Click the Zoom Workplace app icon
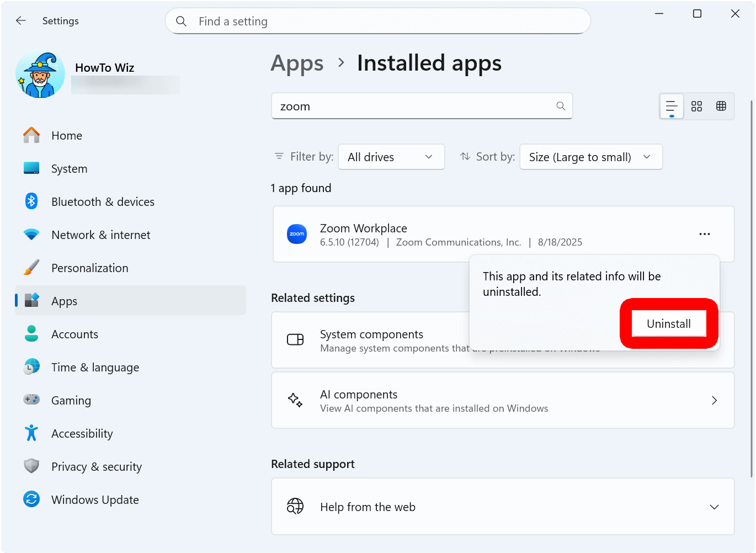This screenshot has height=553, width=756. point(297,234)
